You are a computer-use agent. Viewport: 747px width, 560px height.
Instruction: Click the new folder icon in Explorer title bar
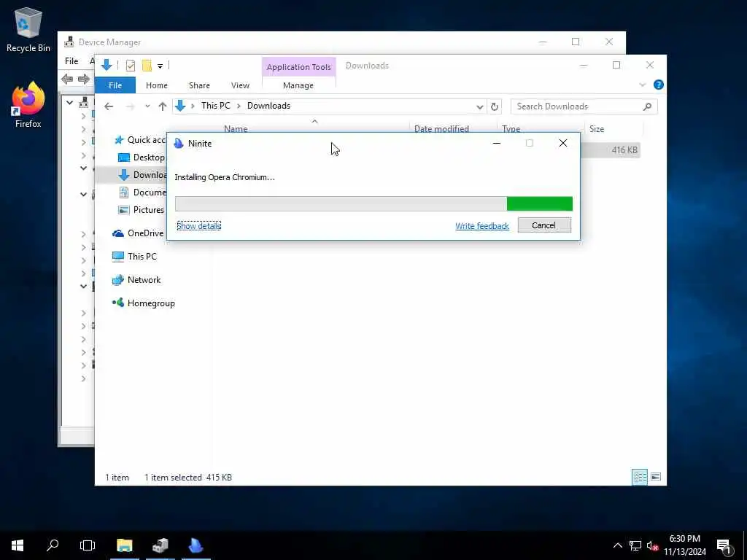(147, 66)
